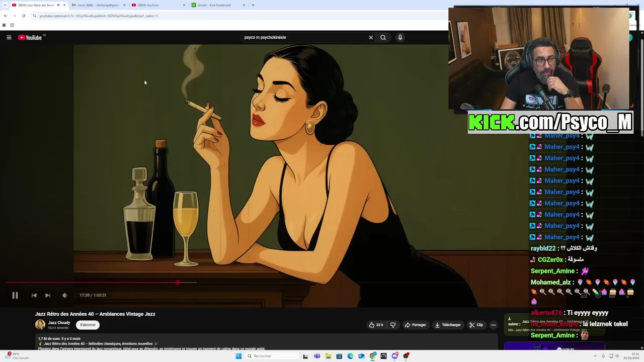
Task: Run the YouTube search with magnifier button
Action: click(x=383, y=37)
